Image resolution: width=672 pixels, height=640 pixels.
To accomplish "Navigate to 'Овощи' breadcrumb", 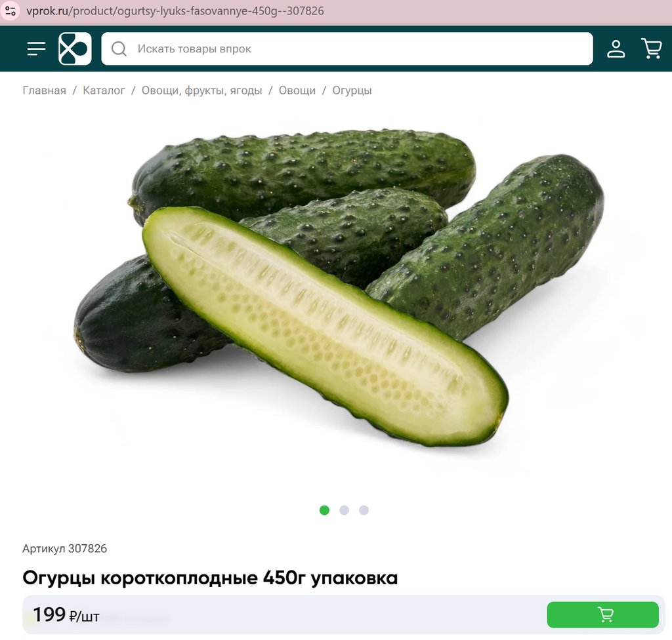I will coord(297,90).
